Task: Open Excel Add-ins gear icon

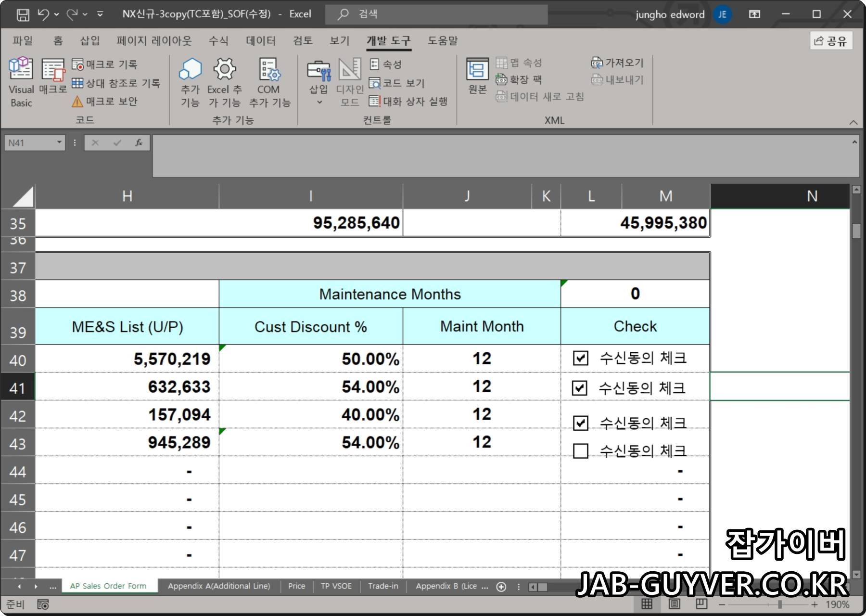Action: click(224, 82)
